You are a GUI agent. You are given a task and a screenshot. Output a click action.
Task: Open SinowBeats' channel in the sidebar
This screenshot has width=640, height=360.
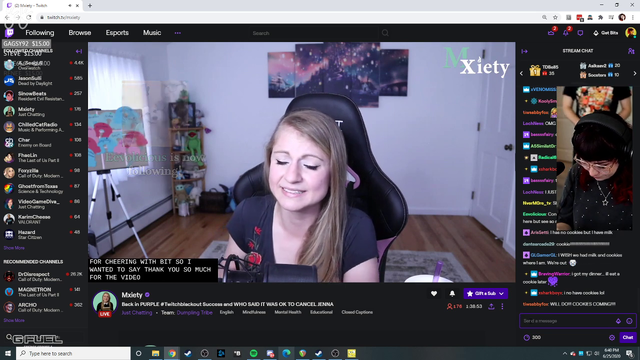[44, 96]
